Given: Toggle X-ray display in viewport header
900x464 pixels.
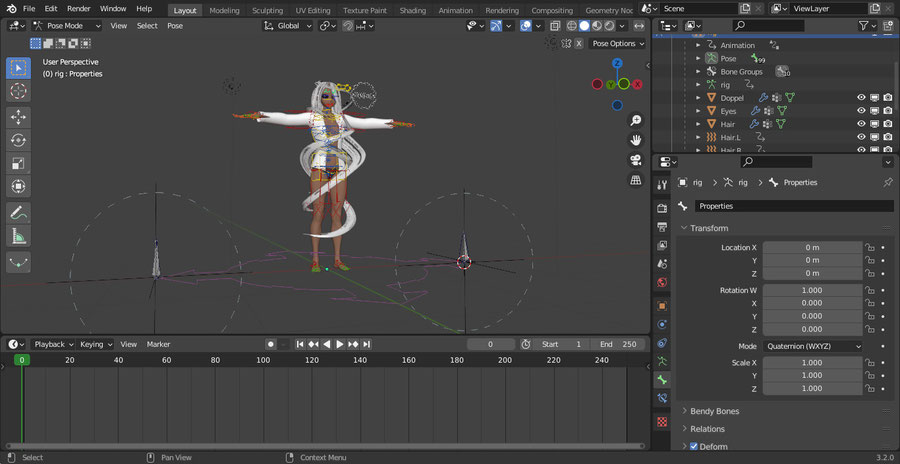Looking at the screenshot, I should coord(555,26).
